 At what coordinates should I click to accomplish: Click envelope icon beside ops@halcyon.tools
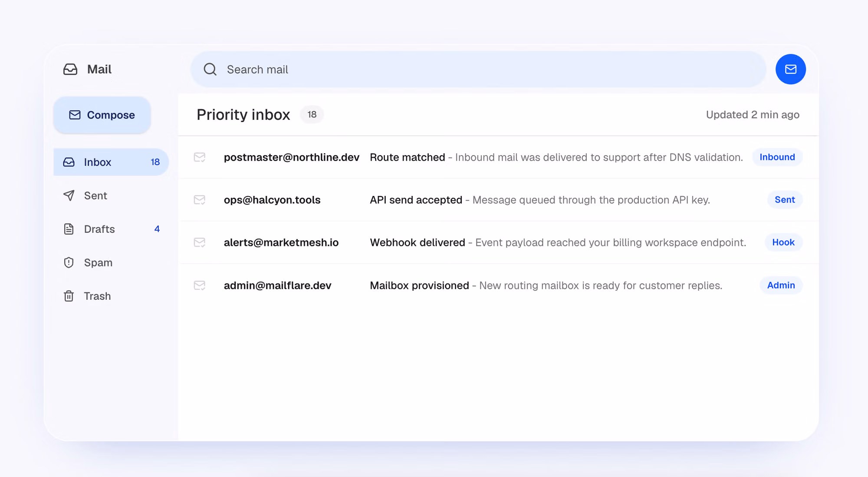point(200,200)
